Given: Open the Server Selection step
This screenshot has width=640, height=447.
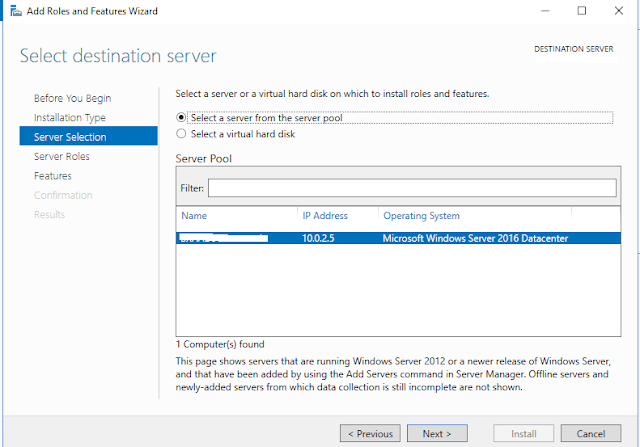Looking at the screenshot, I should tap(70, 137).
